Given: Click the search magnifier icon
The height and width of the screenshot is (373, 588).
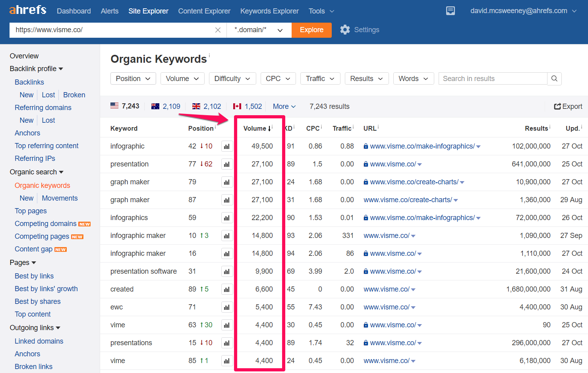Looking at the screenshot, I should [554, 79].
